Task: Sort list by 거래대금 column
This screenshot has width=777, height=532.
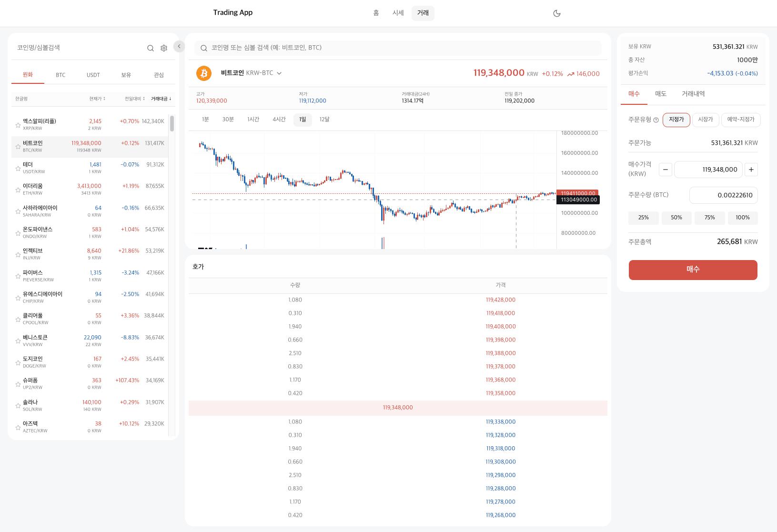Action: [x=161, y=99]
